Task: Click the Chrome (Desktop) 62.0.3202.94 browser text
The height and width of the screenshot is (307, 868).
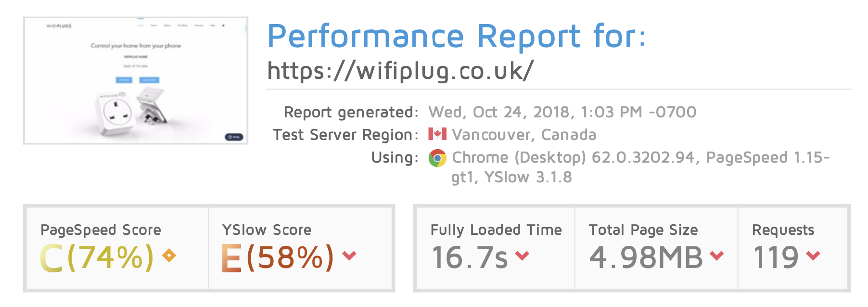Action: click(574, 157)
